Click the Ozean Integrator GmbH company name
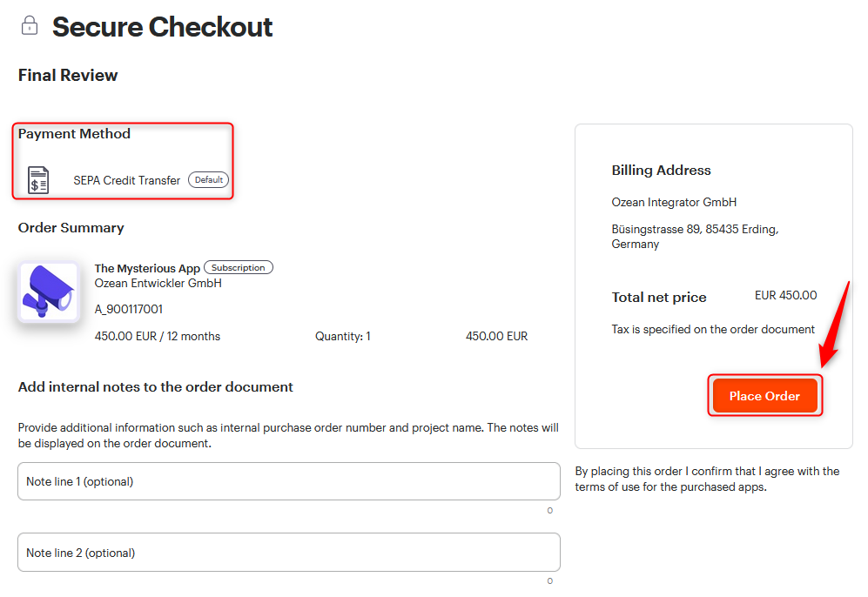Image resolution: width=868 pixels, height=597 pixels. (674, 202)
